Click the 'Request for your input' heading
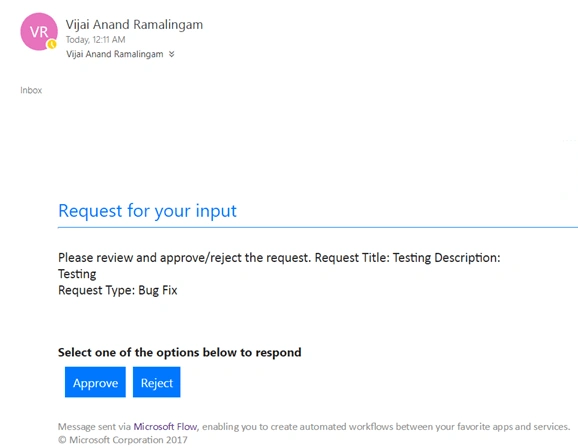The image size is (578, 448). [x=147, y=211]
